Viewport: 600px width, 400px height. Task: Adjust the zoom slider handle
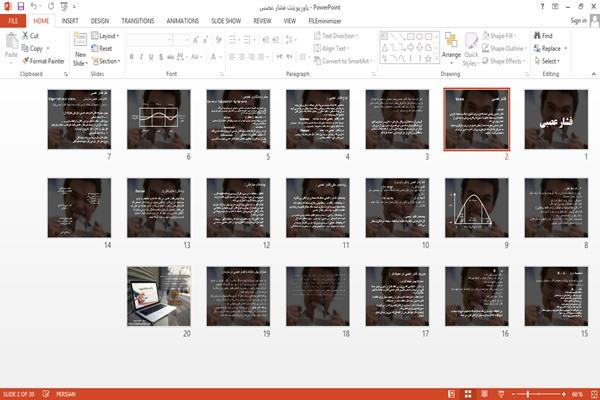528,394
